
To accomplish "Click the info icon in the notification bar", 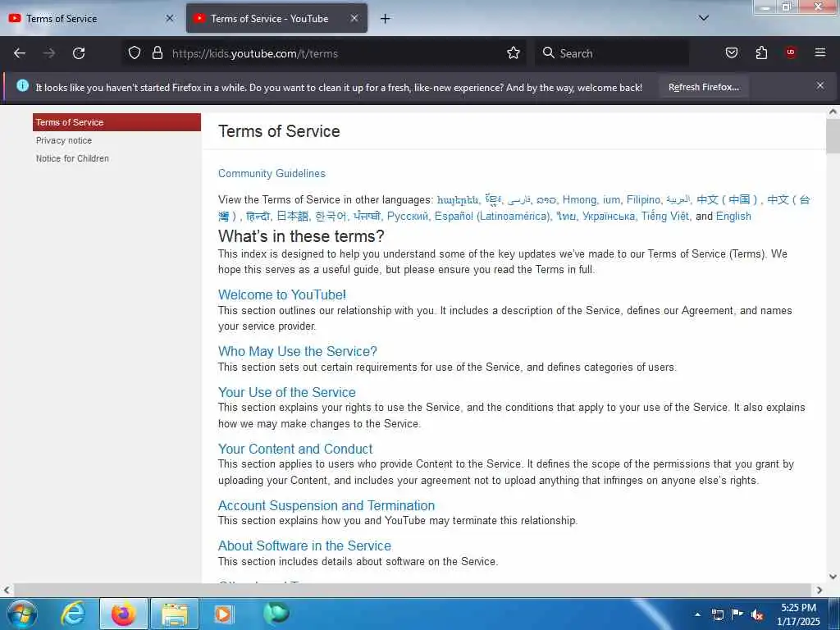I will click(x=22, y=85).
